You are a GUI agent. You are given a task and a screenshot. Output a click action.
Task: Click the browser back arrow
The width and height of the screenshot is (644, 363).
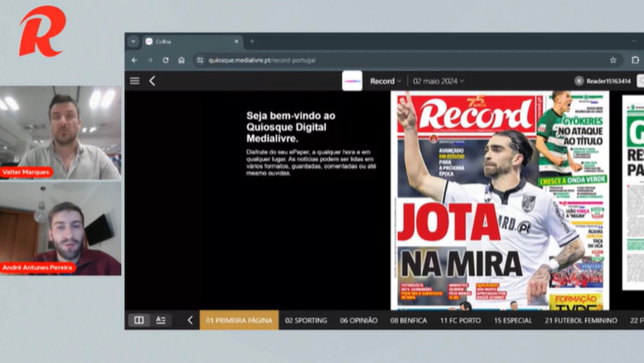click(x=134, y=60)
